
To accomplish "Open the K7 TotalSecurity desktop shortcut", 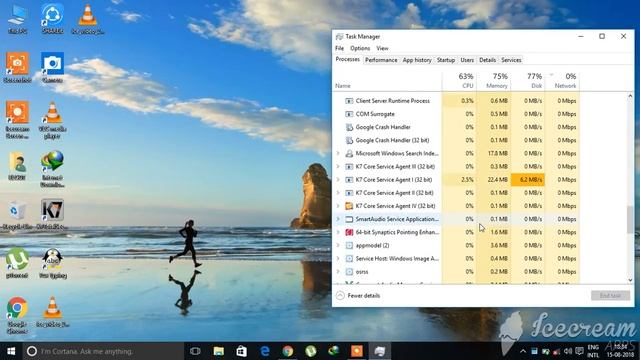I will (52, 215).
